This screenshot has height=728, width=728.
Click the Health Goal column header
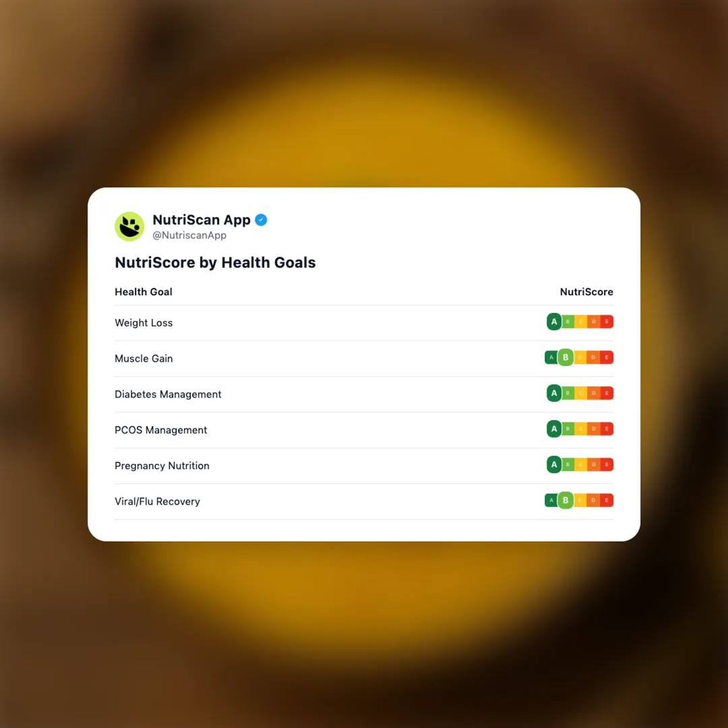click(x=144, y=292)
